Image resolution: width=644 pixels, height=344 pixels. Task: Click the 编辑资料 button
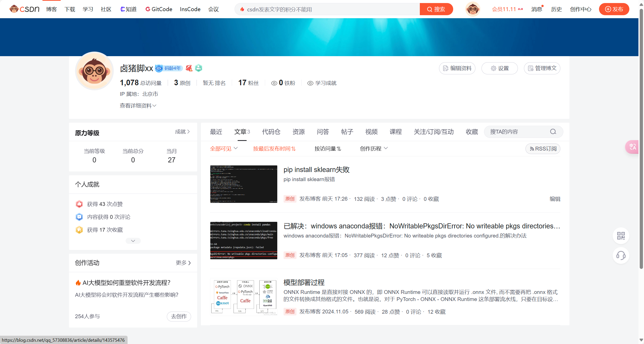(457, 68)
